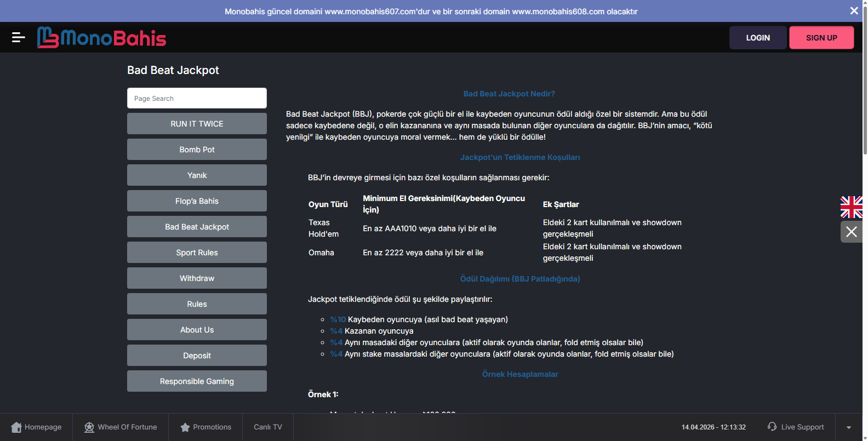Viewport: 868px width, 441px height.
Task: Open the Canlı TV tab
Action: point(267,427)
